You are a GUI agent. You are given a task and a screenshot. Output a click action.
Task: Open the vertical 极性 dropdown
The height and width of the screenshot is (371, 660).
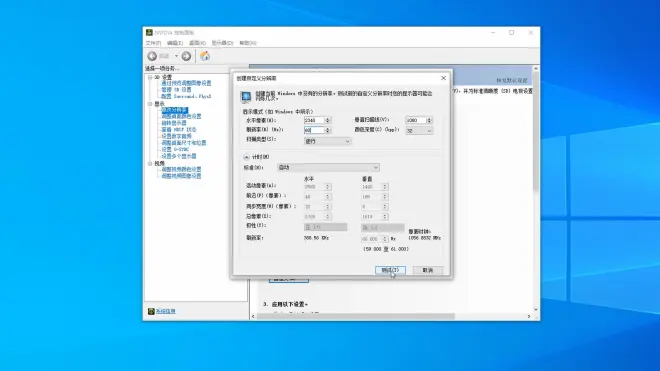383,227
